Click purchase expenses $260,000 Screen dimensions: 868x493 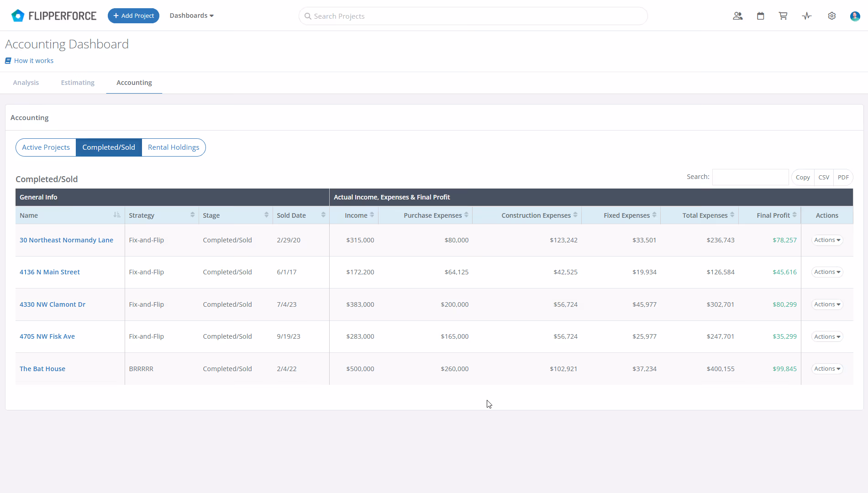[x=455, y=369]
